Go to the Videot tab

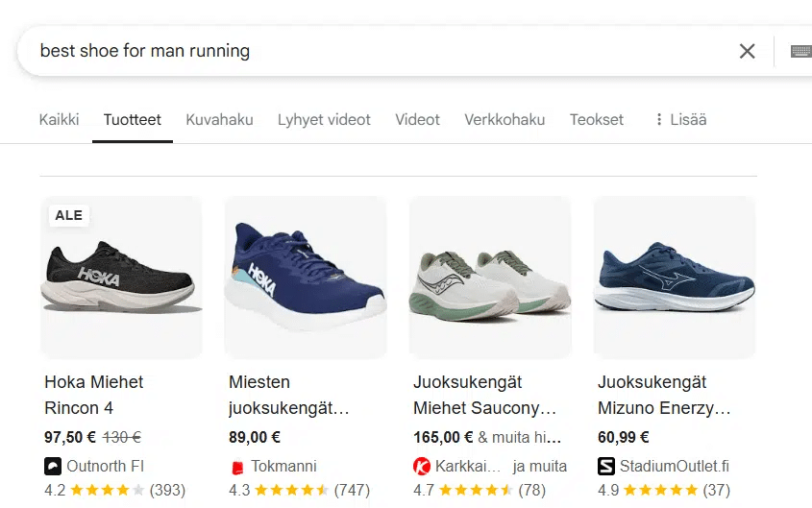coord(417,120)
